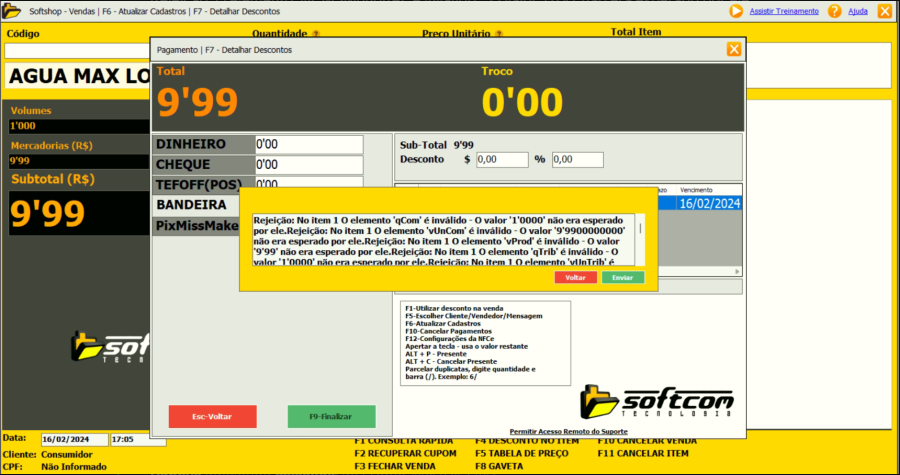Close the main Softshop window with the orange X
The height and width of the screenshot is (475, 900).
tap(884, 11)
